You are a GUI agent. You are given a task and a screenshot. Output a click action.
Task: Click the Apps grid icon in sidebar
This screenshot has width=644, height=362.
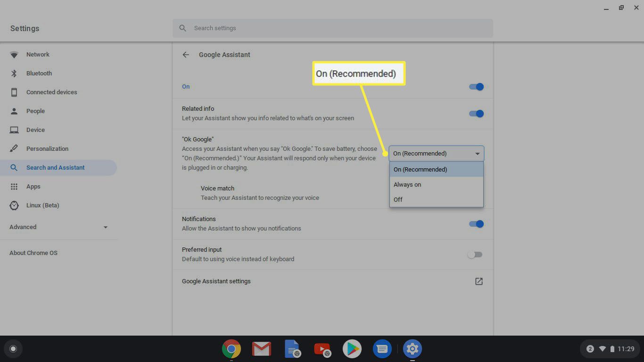click(x=14, y=187)
